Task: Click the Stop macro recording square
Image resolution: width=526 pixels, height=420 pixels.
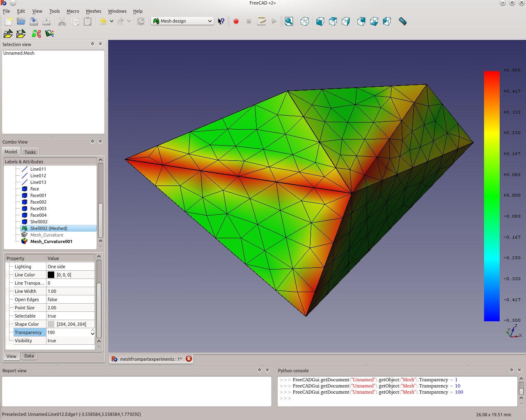Action: tap(249, 21)
